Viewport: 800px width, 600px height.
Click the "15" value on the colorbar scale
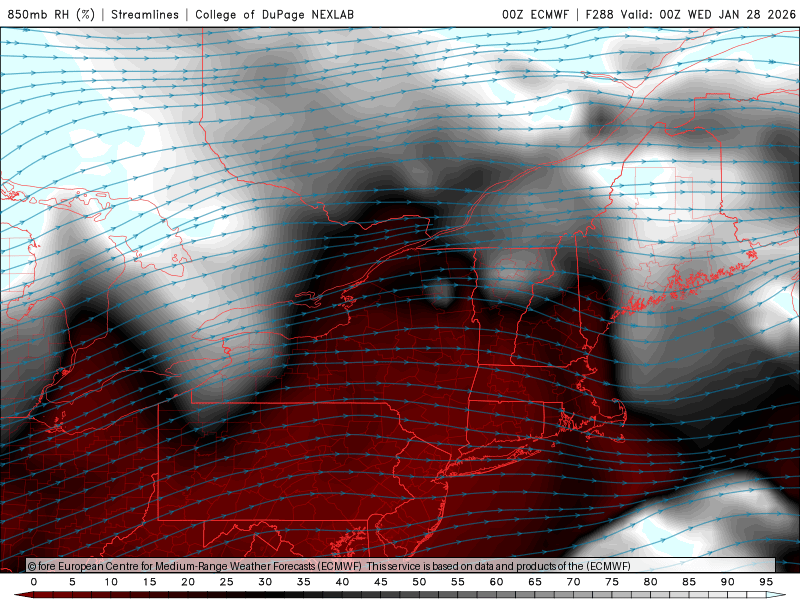[149, 582]
